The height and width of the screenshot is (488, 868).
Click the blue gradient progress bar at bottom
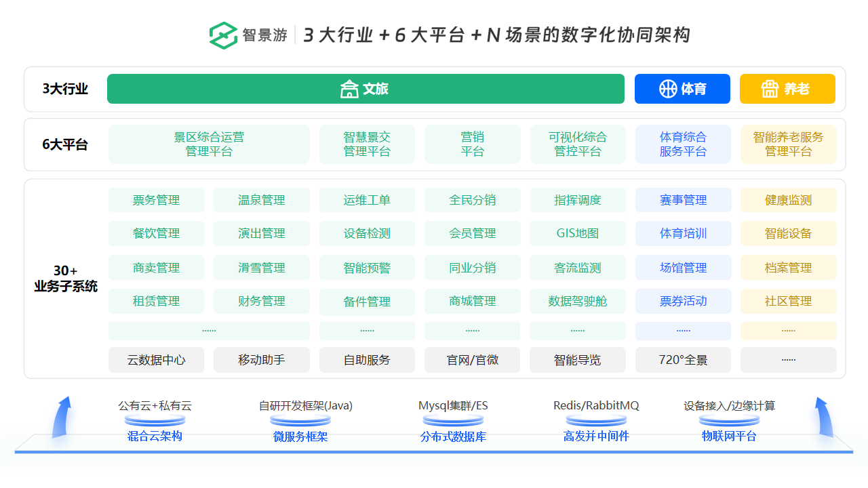tap(434, 450)
